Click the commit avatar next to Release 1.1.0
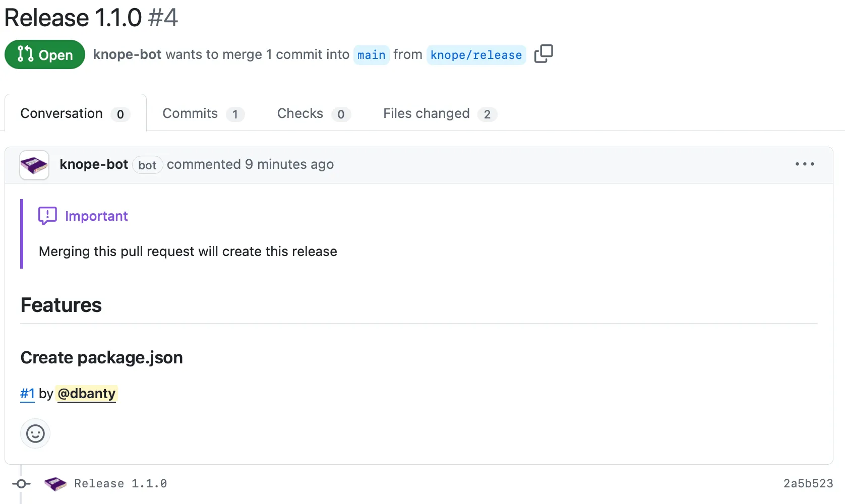845x504 pixels. (x=55, y=483)
